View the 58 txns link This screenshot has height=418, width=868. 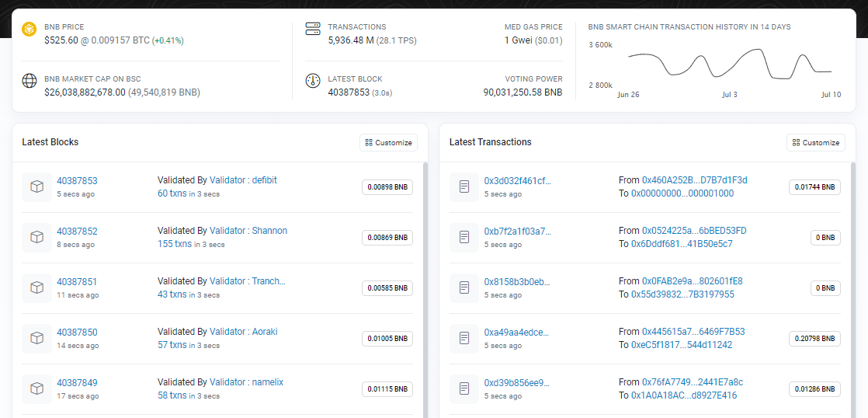coord(172,395)
